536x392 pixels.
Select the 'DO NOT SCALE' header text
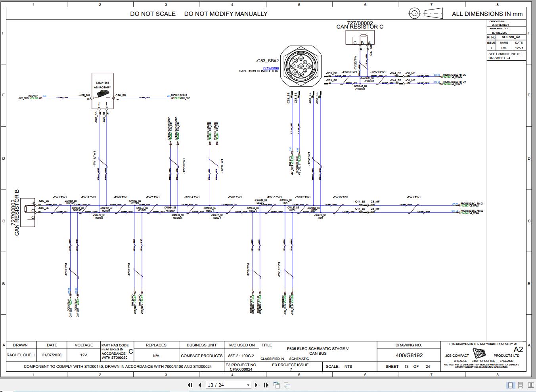click(153, 14)
